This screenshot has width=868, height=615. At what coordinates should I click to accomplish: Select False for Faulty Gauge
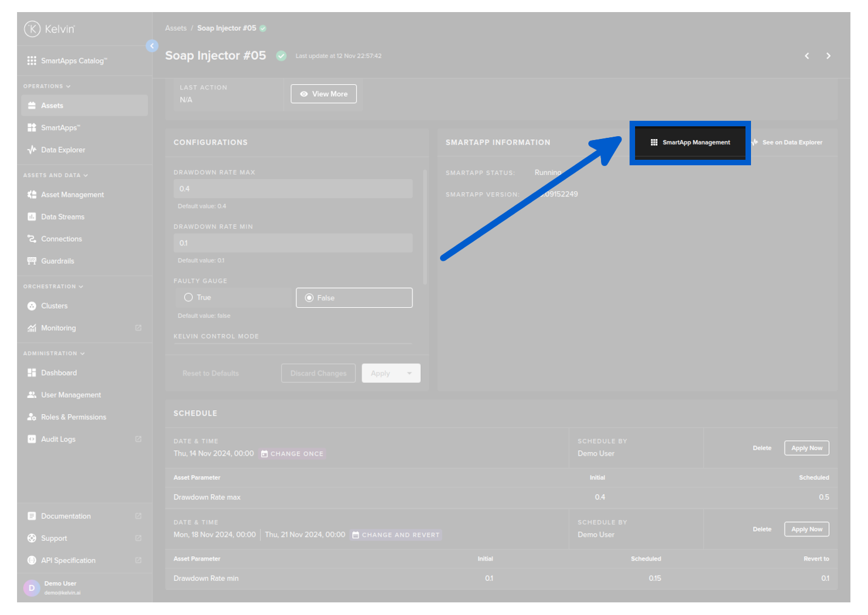tap(309, 298)
